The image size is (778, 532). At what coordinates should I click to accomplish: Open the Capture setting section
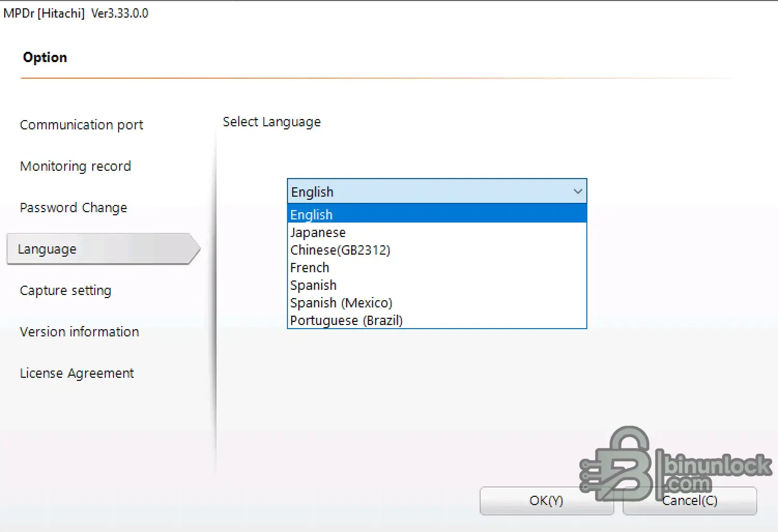tap(66, 291)
